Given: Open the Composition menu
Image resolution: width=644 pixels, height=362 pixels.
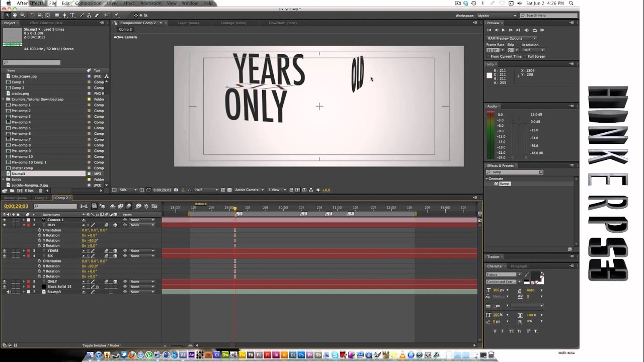Looking at the screenshot, I should [x=88, y=3].
